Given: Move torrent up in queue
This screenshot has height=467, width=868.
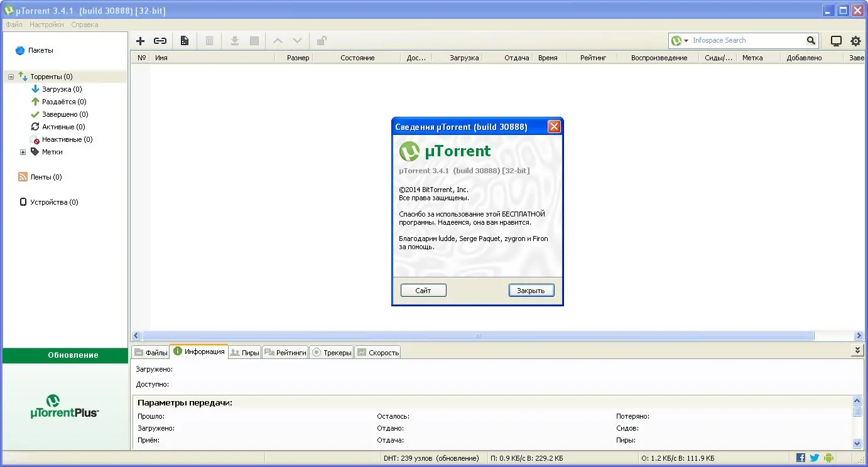Looking at the screenshot, I should 278,41.
